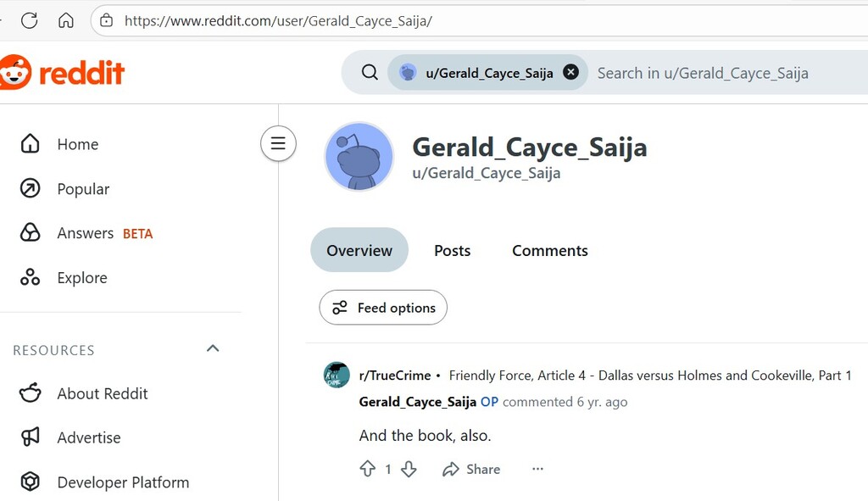Open the comment's more options ellipsis

pos(537,469)
